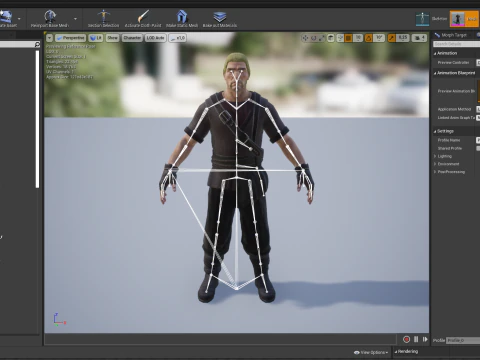Click the Section Selection tool icon
This screenshot has width=480, height=360.
[x=103, y=16]
